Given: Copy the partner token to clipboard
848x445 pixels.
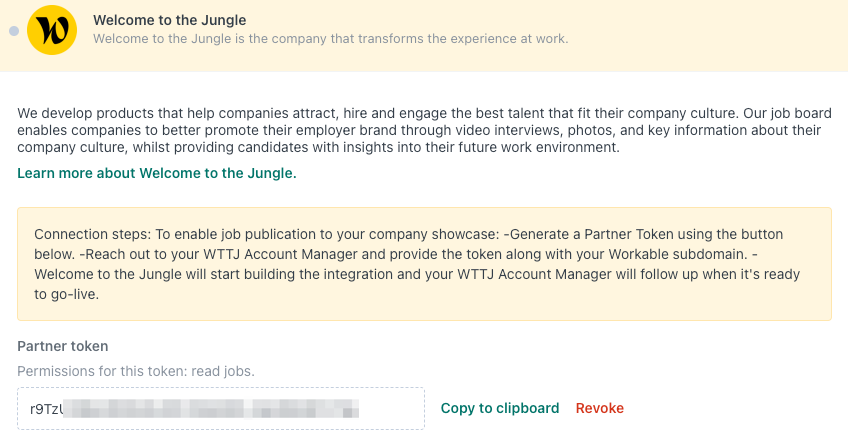Looking at the screenshot, I should [500, 408].
